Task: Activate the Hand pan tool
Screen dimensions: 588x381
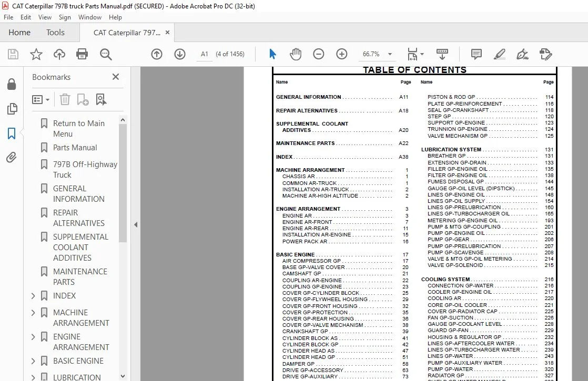Action: coord(296,54)
